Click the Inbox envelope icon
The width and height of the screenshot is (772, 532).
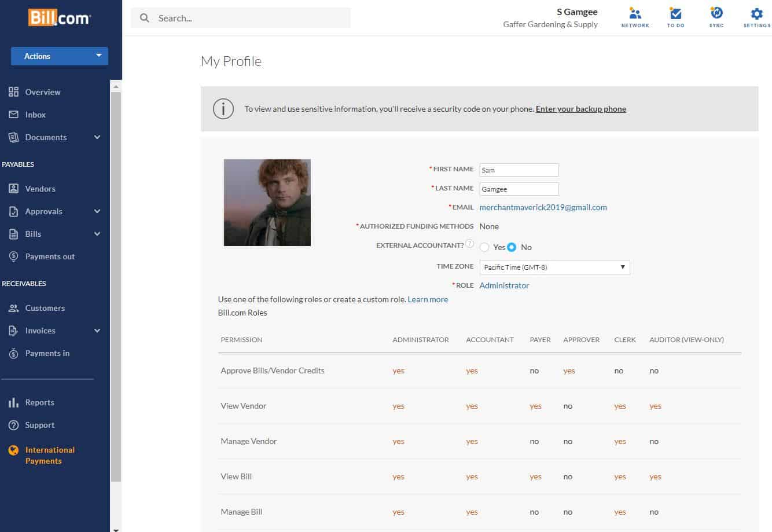(x=13, y=115)
